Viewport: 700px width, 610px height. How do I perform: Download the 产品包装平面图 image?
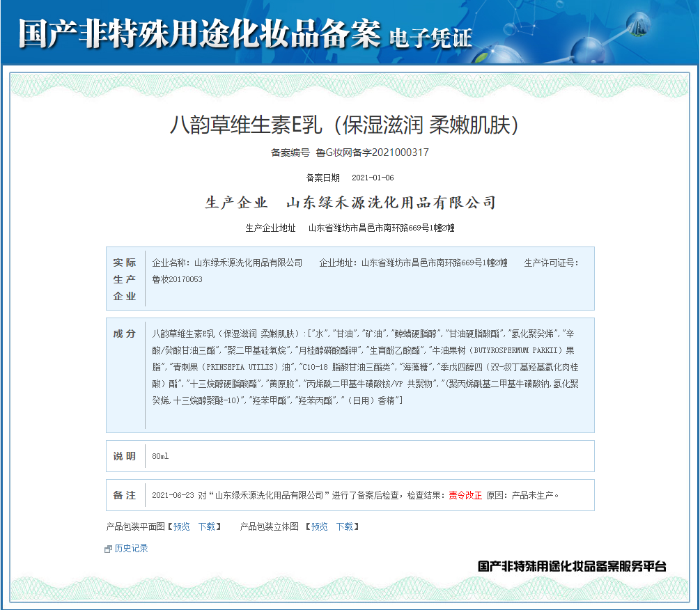[x=207, y=526]
